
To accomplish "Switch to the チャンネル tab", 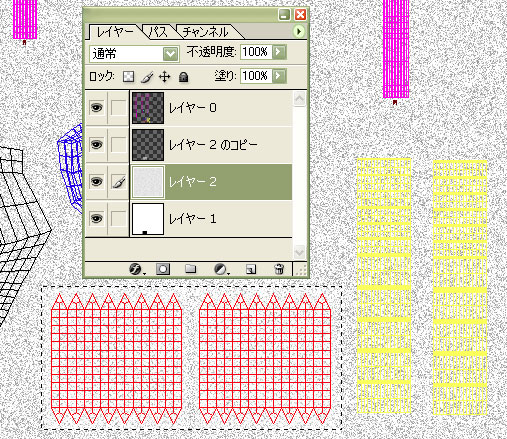I will [x=206, y=32].
